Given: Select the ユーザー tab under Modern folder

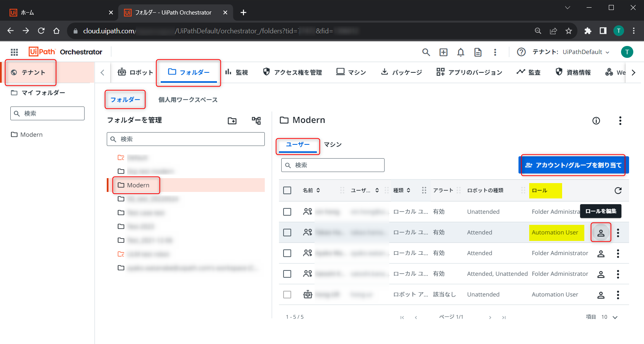Looking at the screenshot, I should pyautogui.click(x=298, y=145).
